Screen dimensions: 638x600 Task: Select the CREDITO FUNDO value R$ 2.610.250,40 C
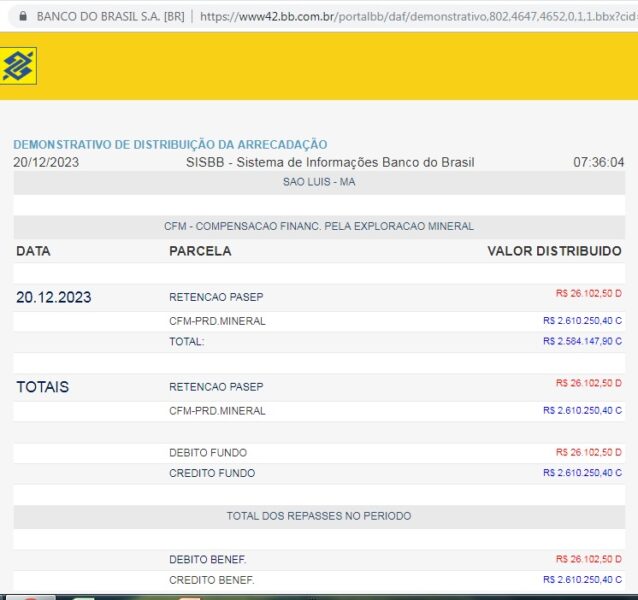coord(582,472)
